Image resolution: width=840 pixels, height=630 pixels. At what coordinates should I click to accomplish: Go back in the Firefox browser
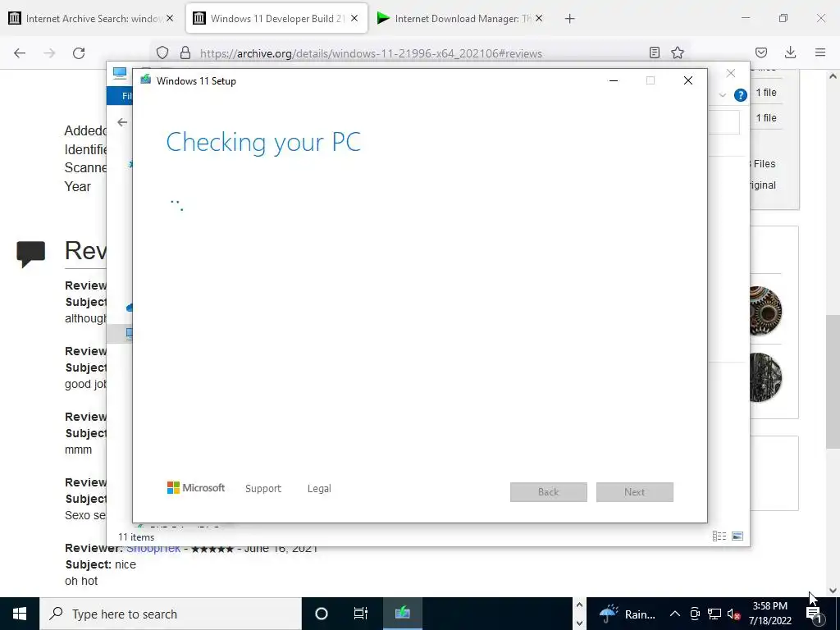tap(20, 53)
